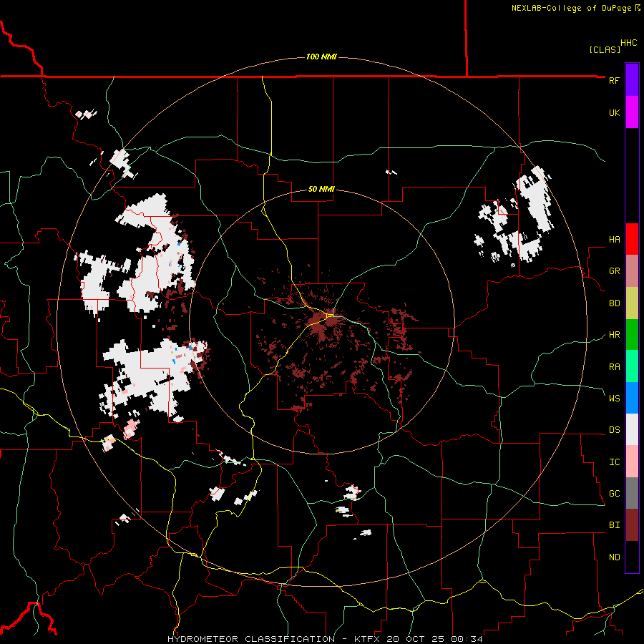Image resolution: width=644 pixels, height=644 pixels.
Task: Click the 'RA' legend label text
Action: 614,367
